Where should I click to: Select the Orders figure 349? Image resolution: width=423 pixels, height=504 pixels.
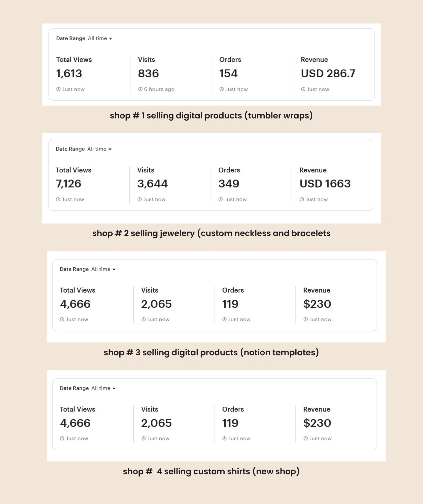tap(229, 184)
